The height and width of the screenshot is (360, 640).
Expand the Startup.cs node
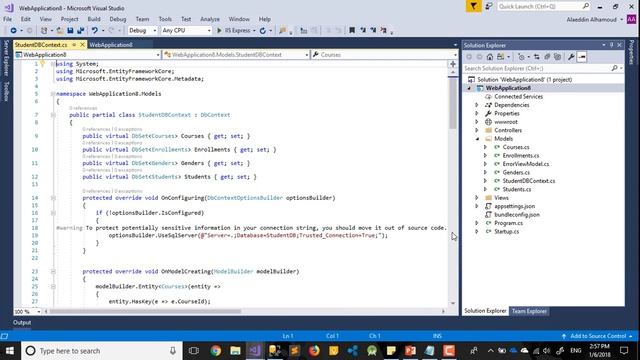[x=477, y=231]
